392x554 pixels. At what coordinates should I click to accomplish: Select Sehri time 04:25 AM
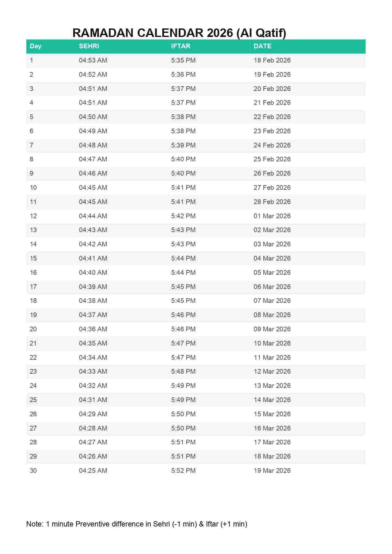click(x=93, y=471)
